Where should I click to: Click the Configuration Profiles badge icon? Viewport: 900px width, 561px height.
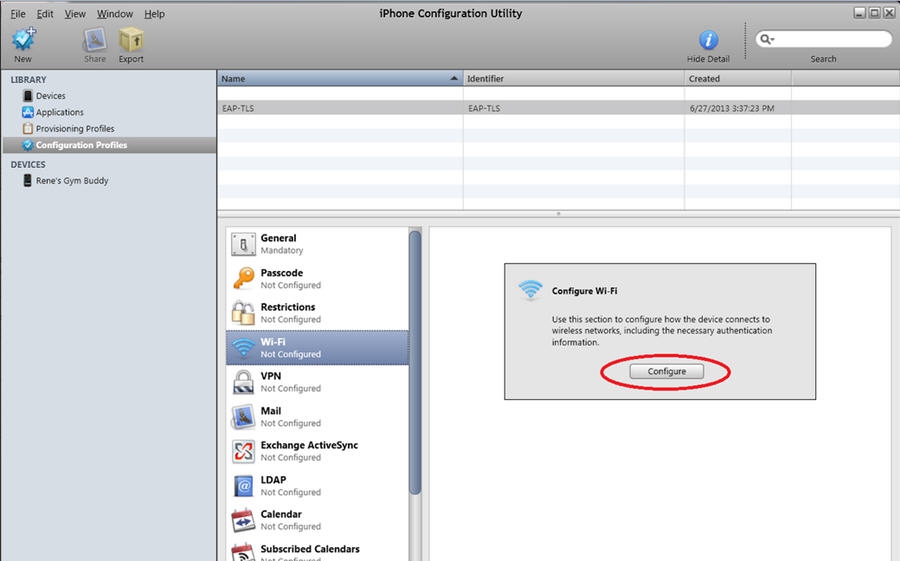pos(27,145)
